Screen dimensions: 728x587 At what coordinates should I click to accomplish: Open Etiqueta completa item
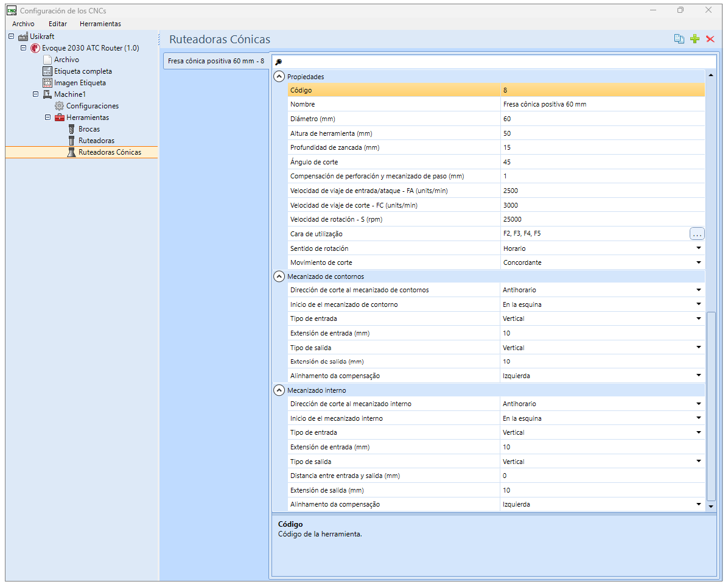pos(77,71)
